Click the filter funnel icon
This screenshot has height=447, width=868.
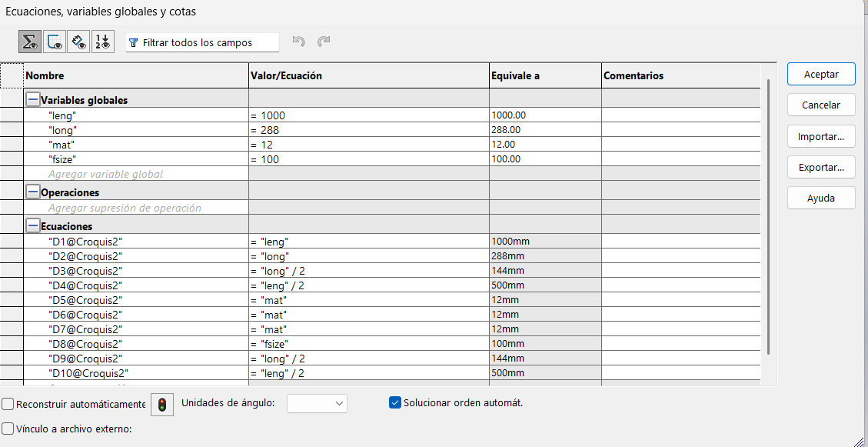[134, 43]
